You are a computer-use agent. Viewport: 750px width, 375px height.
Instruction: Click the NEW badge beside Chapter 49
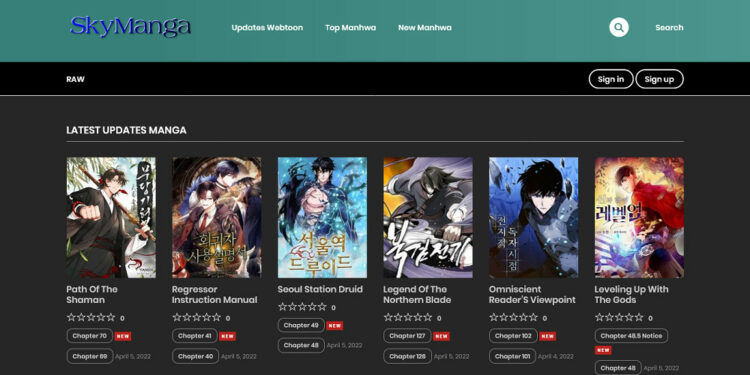[335, 326]
